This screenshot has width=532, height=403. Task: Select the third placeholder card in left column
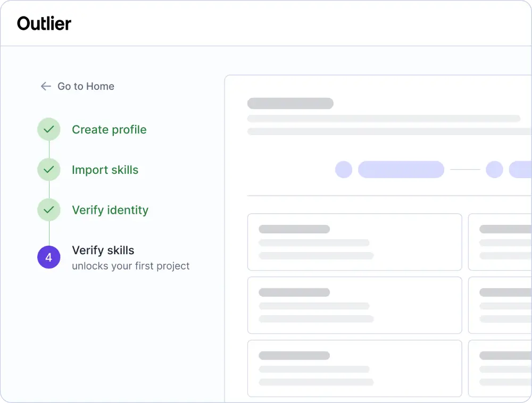click(355, 368)
